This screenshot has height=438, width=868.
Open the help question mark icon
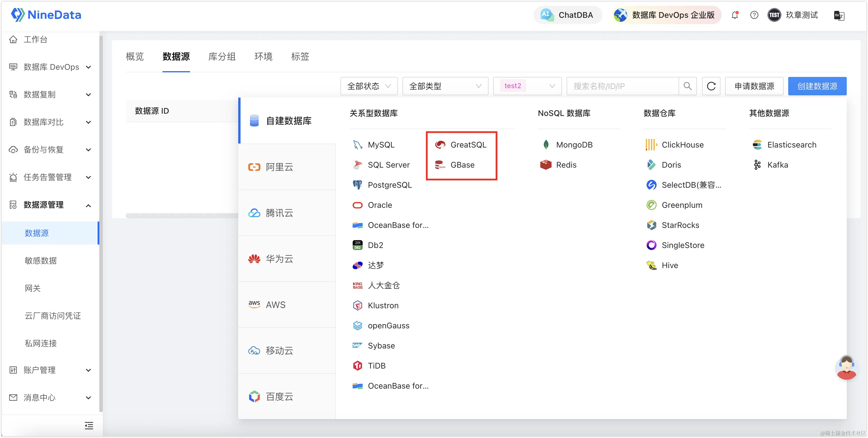754,15
